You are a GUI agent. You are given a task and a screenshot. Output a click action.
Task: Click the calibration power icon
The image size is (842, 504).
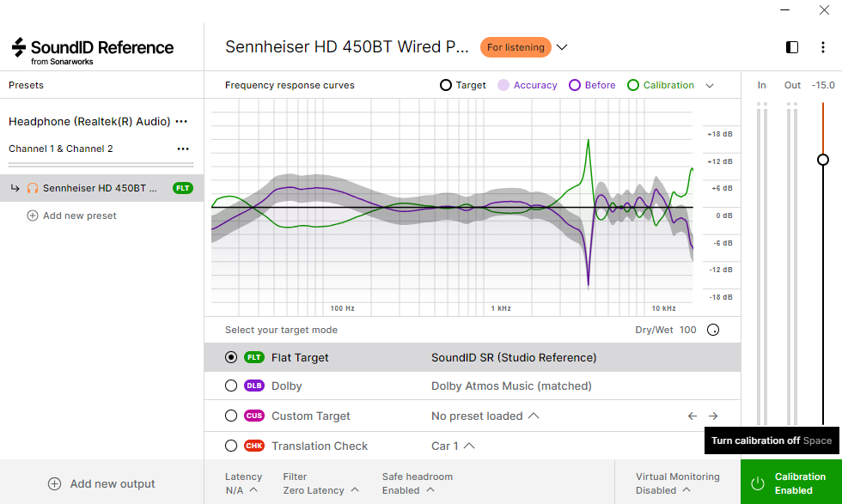[x=757, y=483]
